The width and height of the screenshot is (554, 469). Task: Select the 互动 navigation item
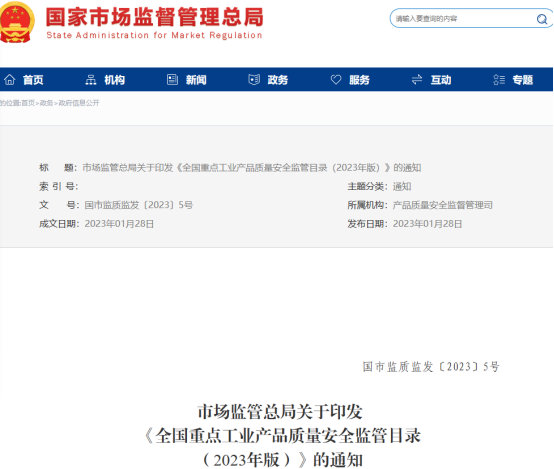[x=441, y=80]
